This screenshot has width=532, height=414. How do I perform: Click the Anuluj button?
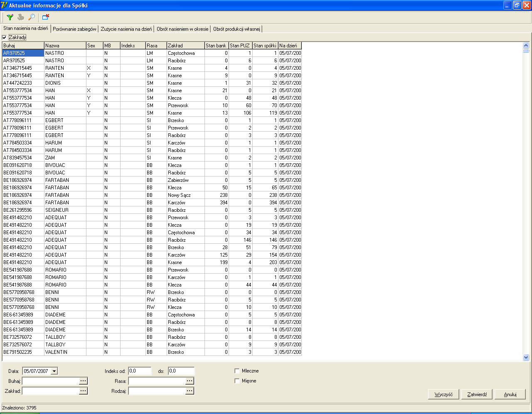coord(510,394)
